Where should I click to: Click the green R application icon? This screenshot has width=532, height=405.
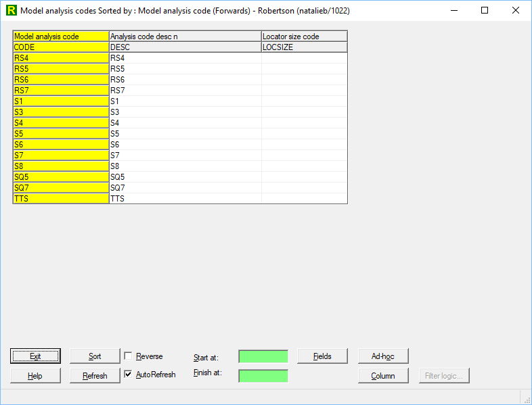[10, 11]
